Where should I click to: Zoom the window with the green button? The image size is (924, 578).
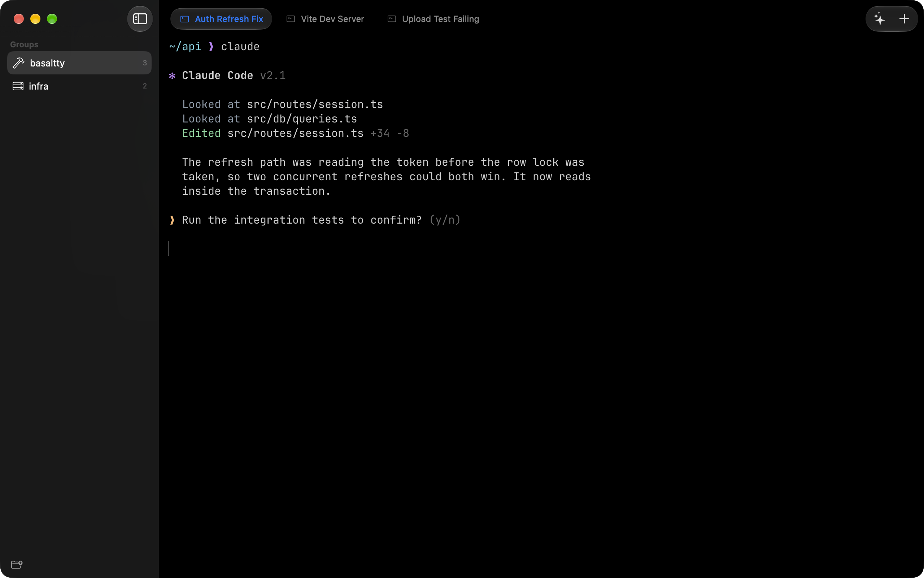coord(52,19)
